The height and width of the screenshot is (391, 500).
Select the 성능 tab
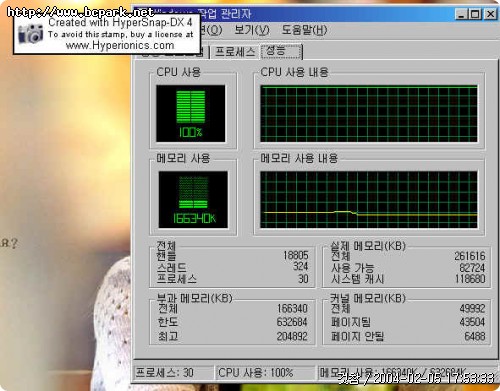point(282,51)
